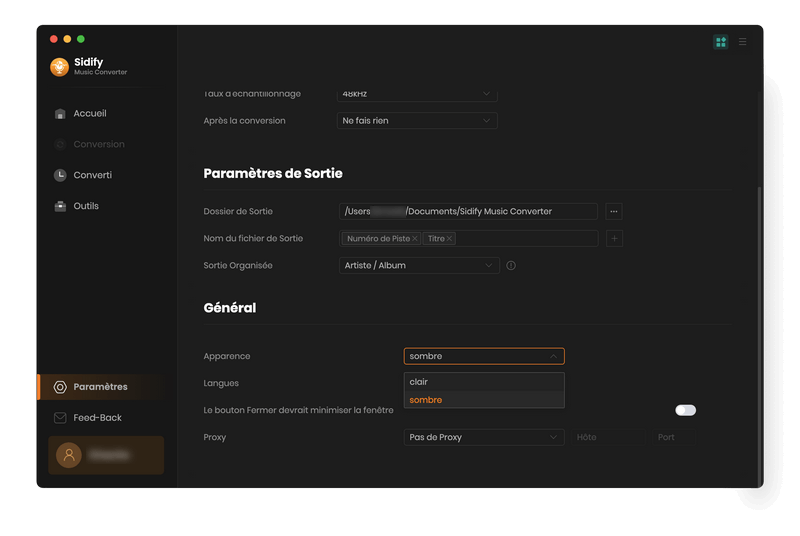Viewport: 800px width, 536px height.
Task: Select the clair appearance option
Action: tap(483, 382)
